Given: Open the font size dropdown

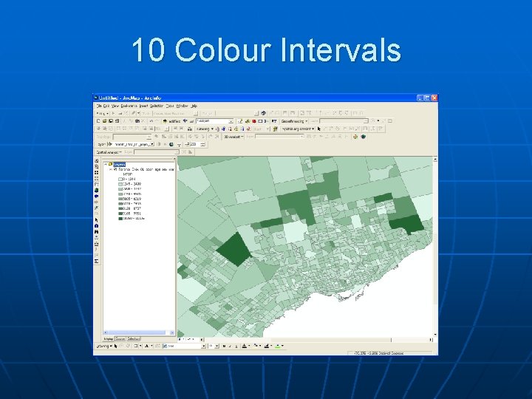Looking at the screenshot, I should 216,346.
